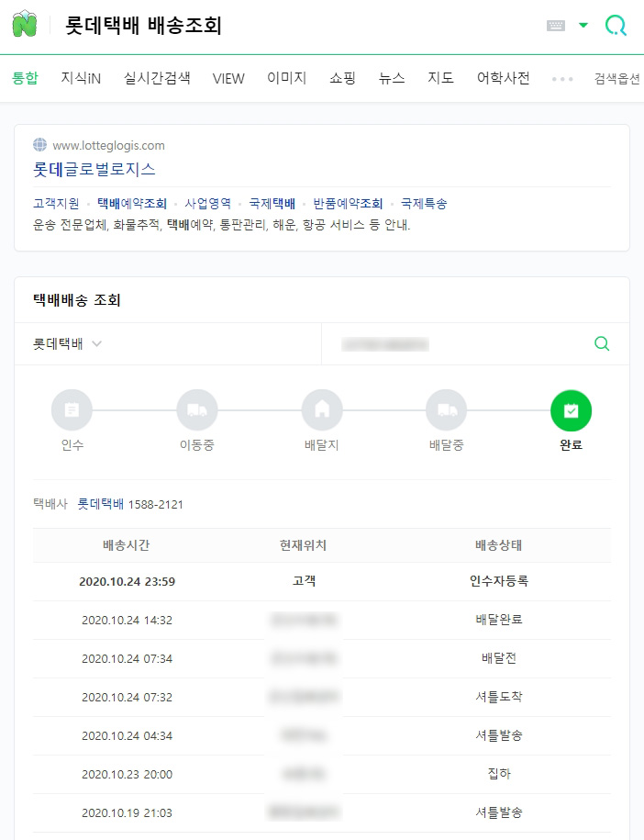Click the 롯데택배 배송조회 search field

coord(143,25)
